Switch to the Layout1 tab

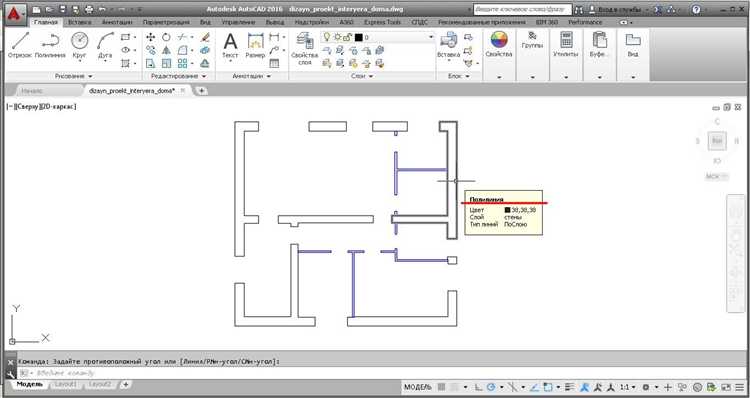pyautogui.click(x=65, y=385)
